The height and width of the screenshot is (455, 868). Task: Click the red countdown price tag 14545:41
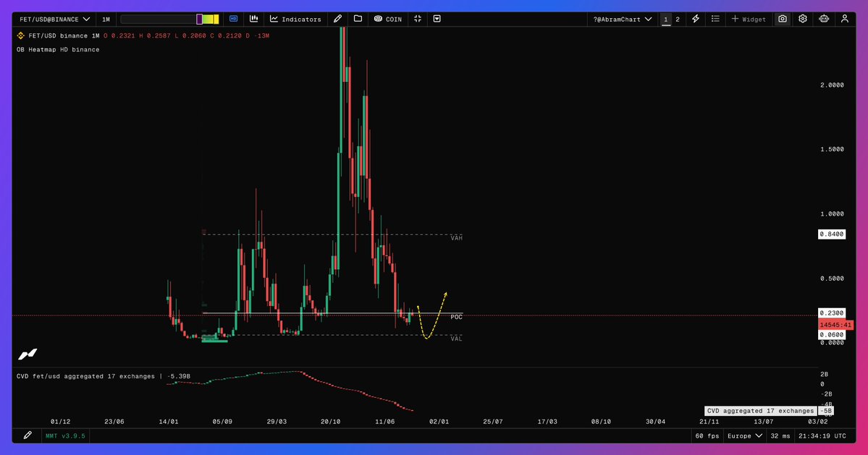point(835,325)
